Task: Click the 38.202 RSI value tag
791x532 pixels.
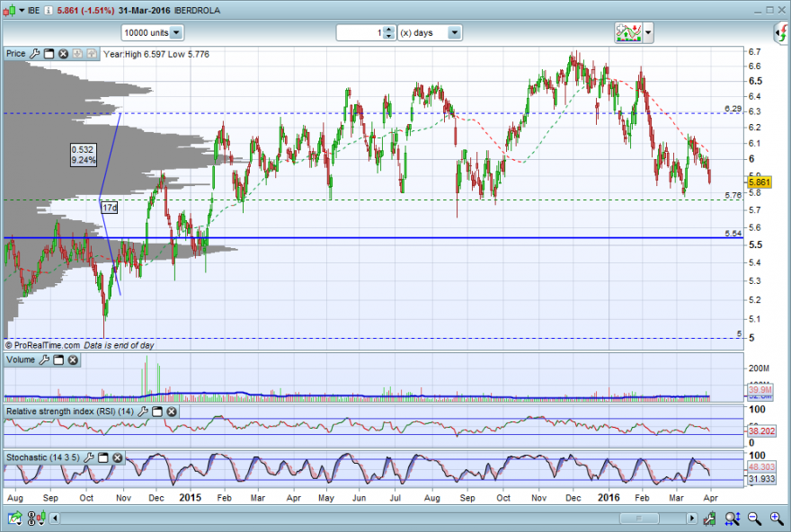Action: click(761, 431)
